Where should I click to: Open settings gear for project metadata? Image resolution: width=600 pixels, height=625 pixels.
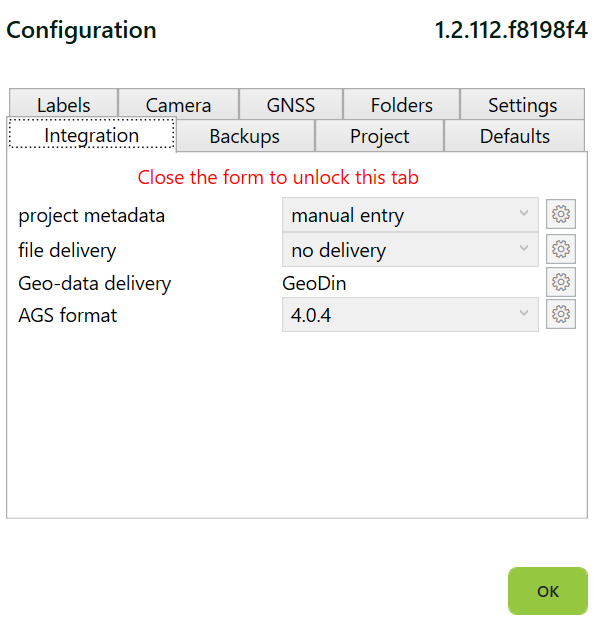pyautogui.click(x=561, y=214)
